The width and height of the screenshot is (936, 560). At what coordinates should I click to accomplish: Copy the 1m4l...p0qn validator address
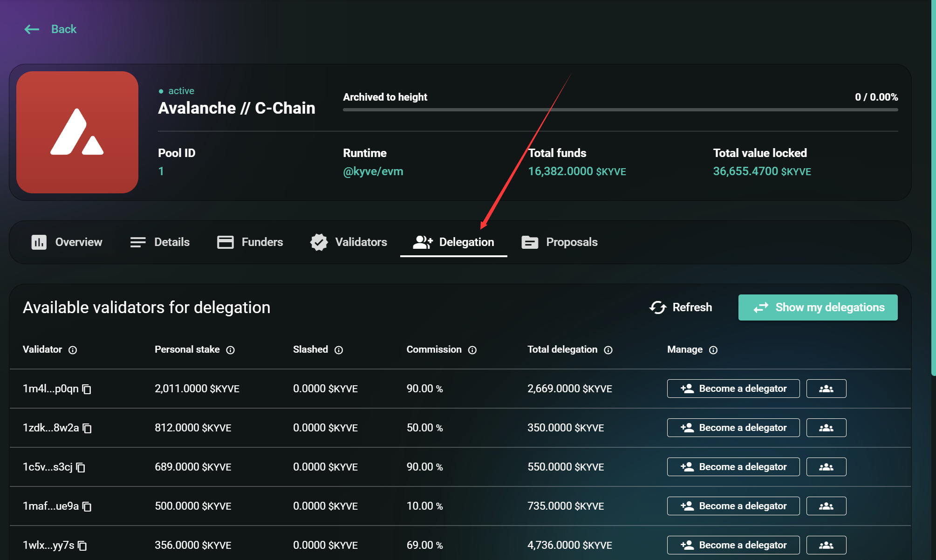click(87, 389)
